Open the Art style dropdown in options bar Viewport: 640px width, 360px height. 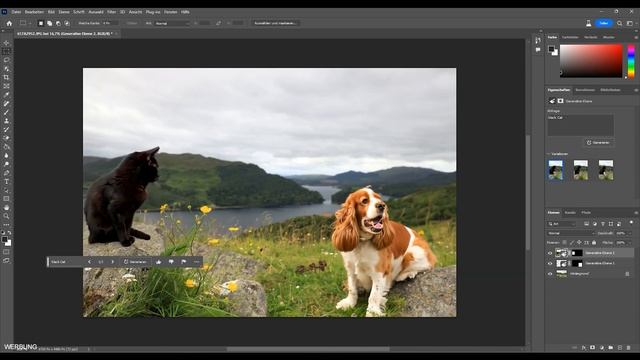click(172, 23)
